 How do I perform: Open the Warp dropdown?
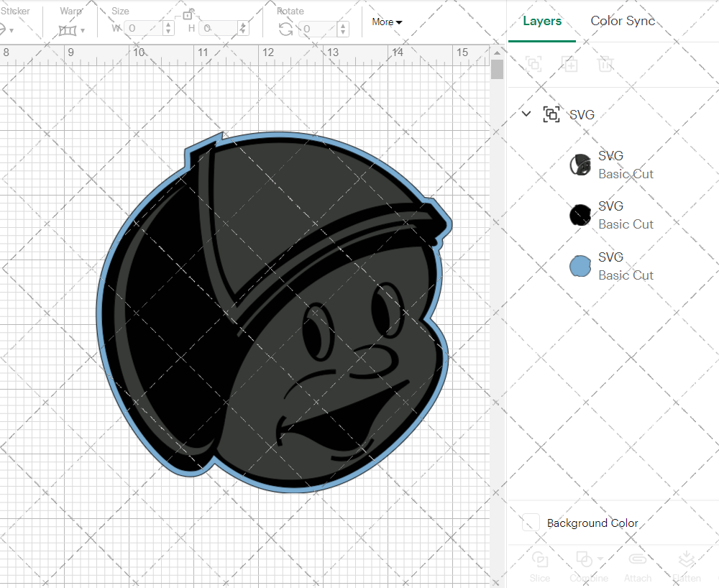72,29
